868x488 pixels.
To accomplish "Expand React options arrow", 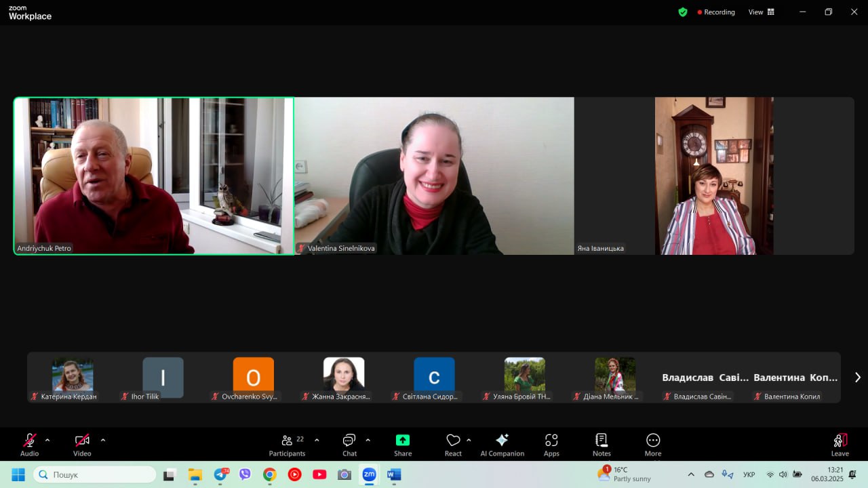I will [x=469, y=440].
